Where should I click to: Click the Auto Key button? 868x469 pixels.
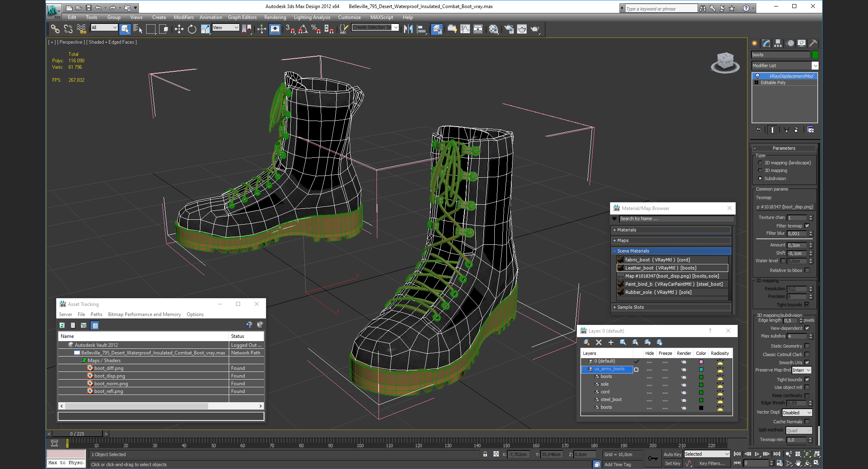tap(672, 454)
